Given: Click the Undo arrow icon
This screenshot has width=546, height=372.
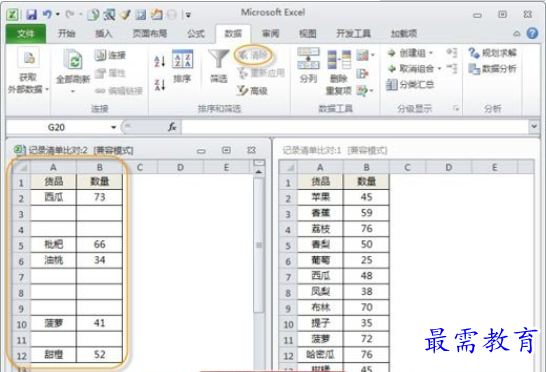Looking at the screenshot, I should pos(47,14).
